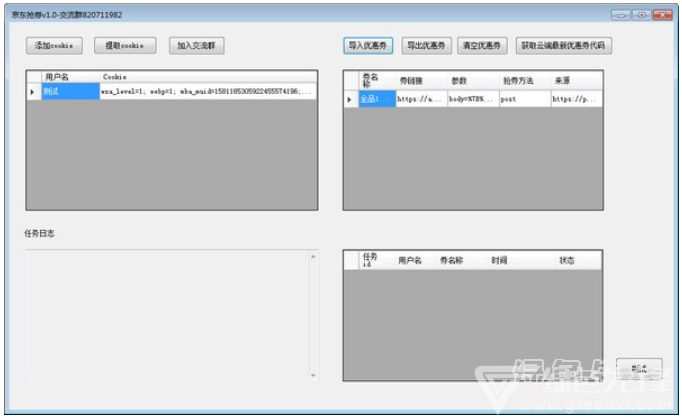Click the 抢券方法 column header
The width and height of the screenshot is (682, 419).
525,80
